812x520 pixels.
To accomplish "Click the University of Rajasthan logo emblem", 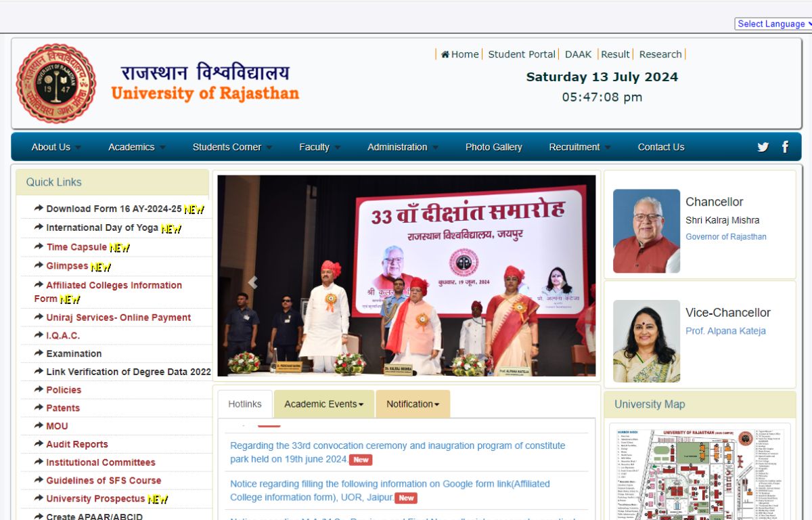I will (56, 84).
